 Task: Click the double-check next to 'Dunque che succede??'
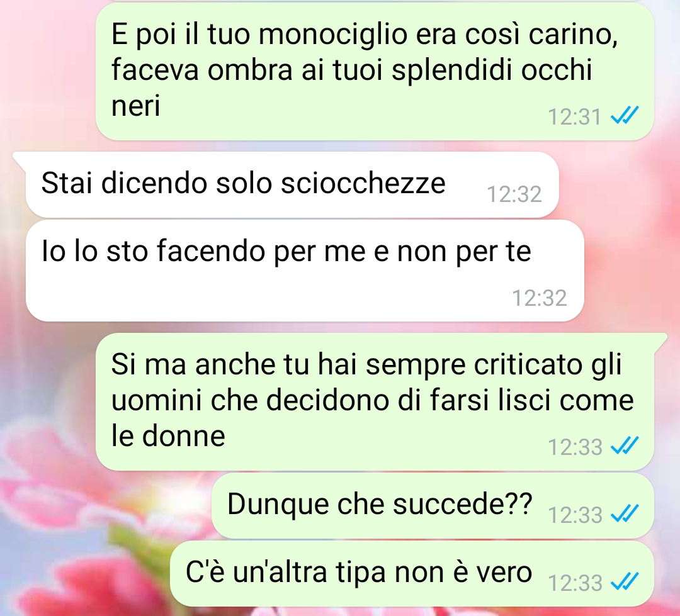coord(625,513)
